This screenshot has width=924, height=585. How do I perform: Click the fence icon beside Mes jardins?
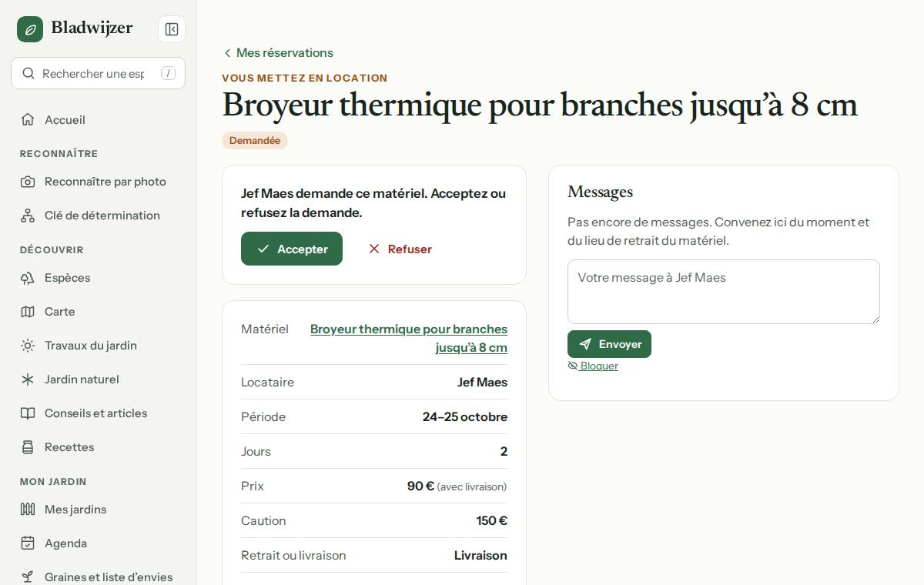click(x=28, y=510)
